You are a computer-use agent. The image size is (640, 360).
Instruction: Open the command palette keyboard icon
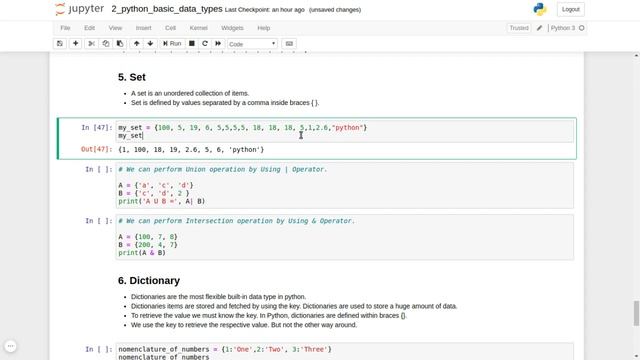pos(289,44)
